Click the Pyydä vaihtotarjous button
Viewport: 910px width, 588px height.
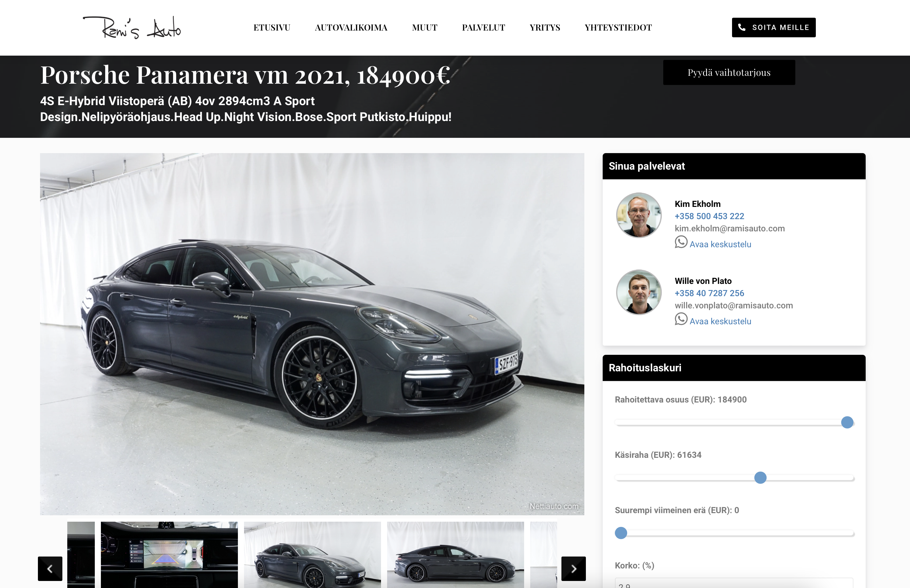point(729,72)
